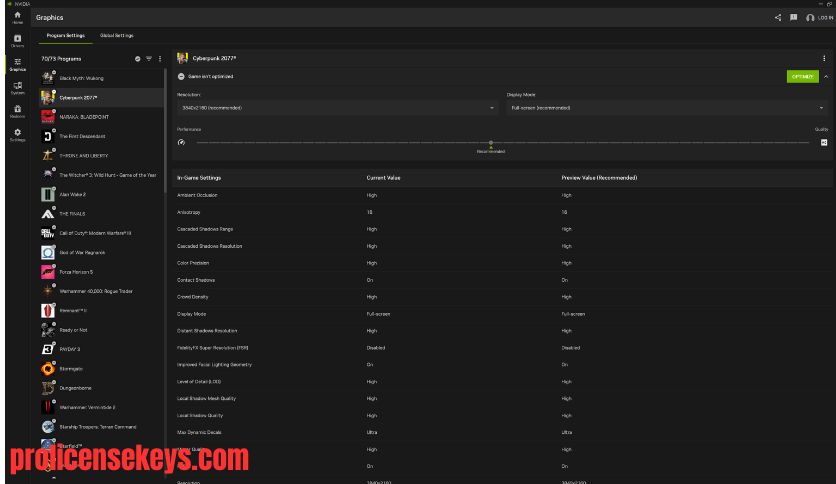Click Max Dynamic Decals setting row
The image size is (836, 484).
tap(502, 432)
